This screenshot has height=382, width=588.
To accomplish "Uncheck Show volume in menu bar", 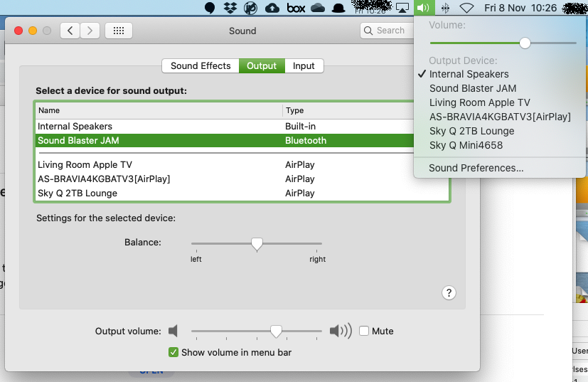I will (x=173, y=352).
